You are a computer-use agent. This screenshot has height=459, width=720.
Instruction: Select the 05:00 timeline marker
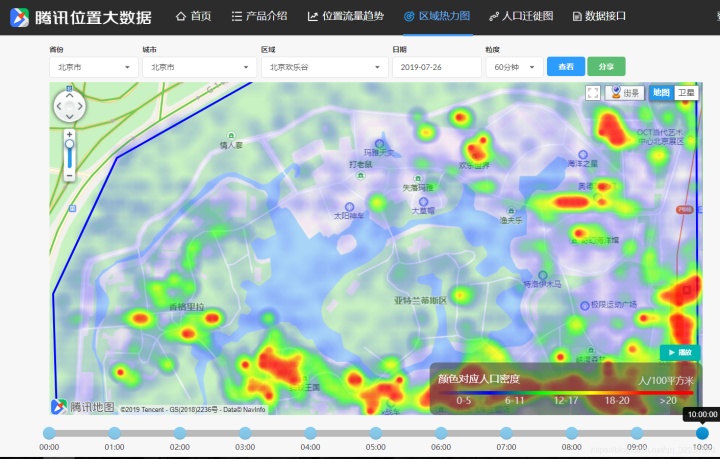(376, 433)
